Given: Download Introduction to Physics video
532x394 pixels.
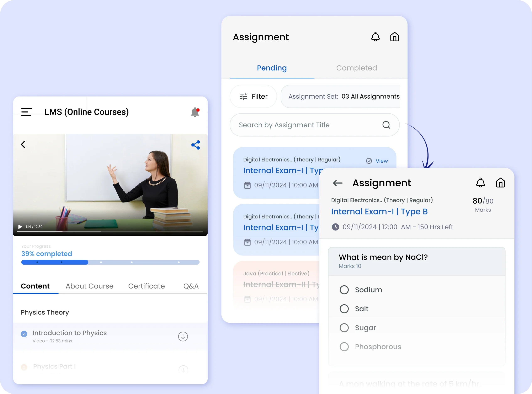Looking at the screenshot, I should 183,337.
